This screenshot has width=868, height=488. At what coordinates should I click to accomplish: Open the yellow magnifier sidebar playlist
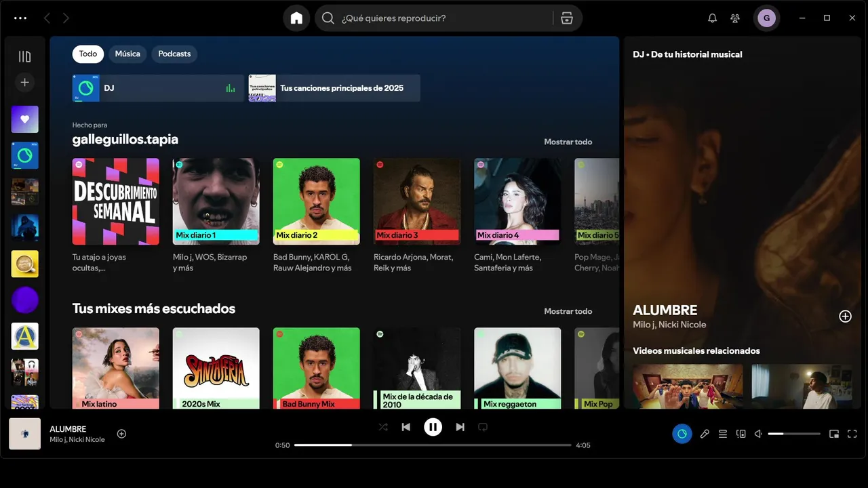tap(24, 264)
